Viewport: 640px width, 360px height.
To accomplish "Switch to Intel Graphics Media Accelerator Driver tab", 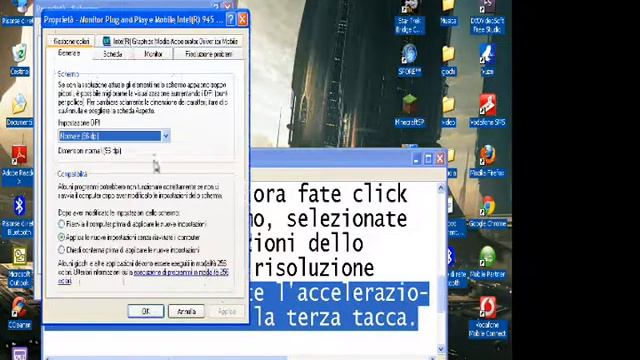I will click(x=171, y=41).
